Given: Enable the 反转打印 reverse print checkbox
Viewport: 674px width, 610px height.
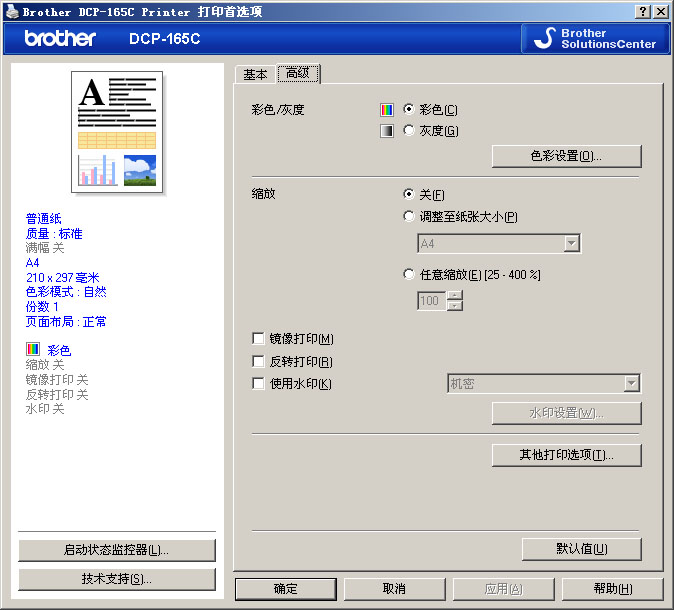Looking at the screenshot, I should coord(259,361).
